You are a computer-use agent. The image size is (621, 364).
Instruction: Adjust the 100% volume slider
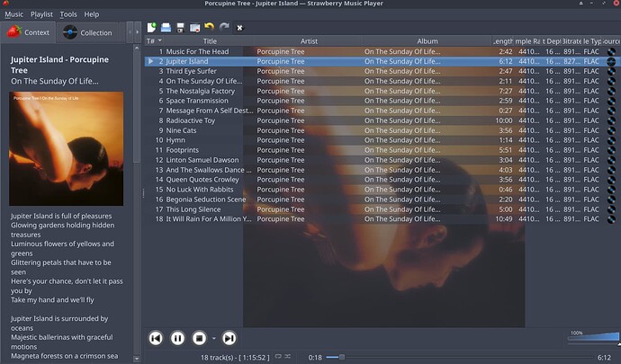click(593, 337)
